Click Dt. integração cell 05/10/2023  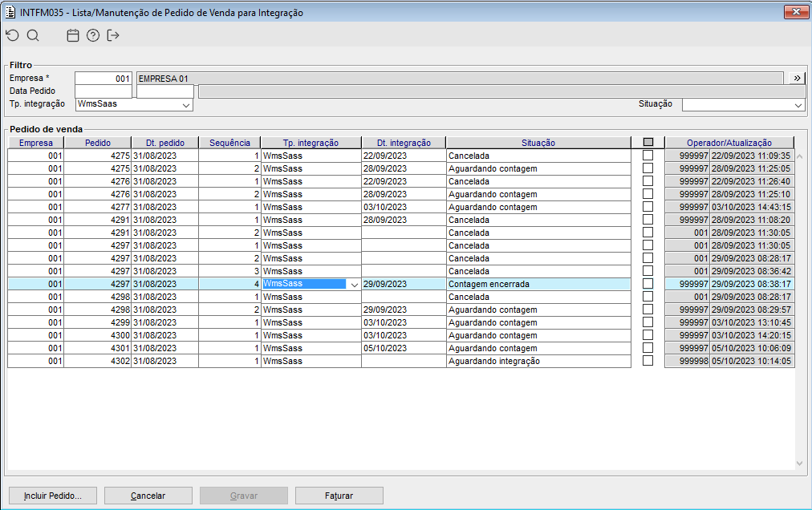coord(404,349)
